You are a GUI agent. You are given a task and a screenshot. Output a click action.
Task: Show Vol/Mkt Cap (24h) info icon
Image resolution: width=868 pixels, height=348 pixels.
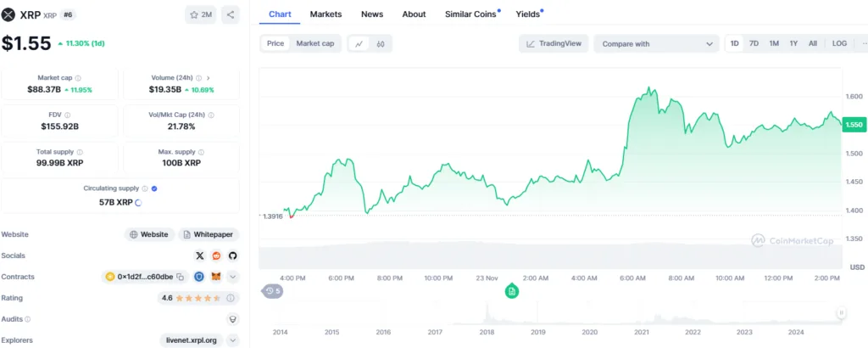[211, 115]
